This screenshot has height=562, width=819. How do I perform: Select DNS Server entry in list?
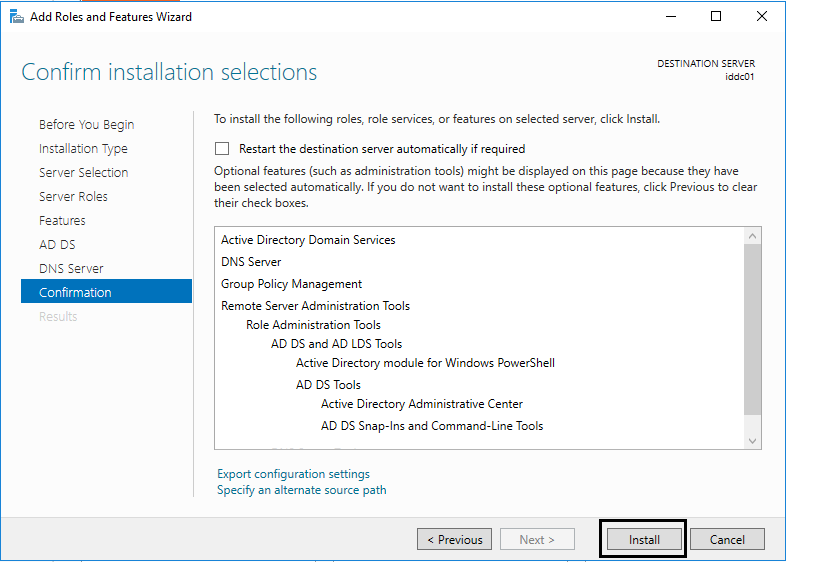coord(251,262)
